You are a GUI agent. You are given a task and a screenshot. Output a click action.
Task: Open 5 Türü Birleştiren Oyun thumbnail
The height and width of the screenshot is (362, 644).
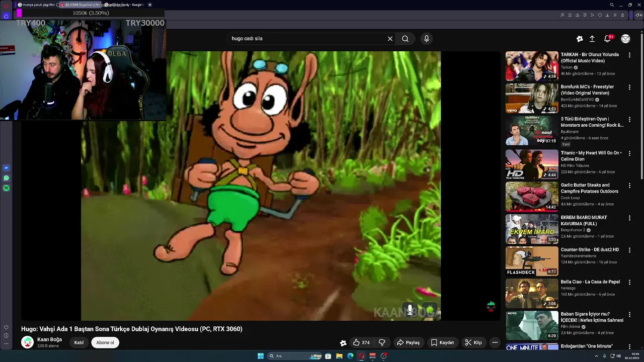pos(532,130)
